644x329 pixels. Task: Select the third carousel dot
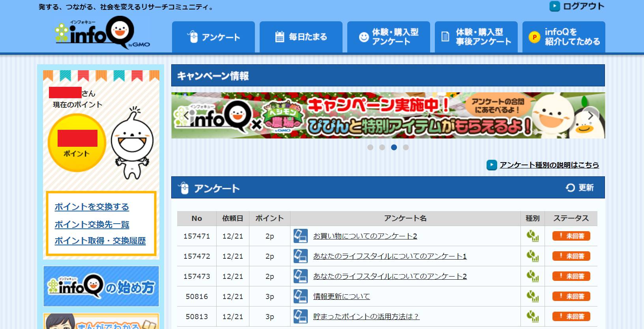point(394,147)
